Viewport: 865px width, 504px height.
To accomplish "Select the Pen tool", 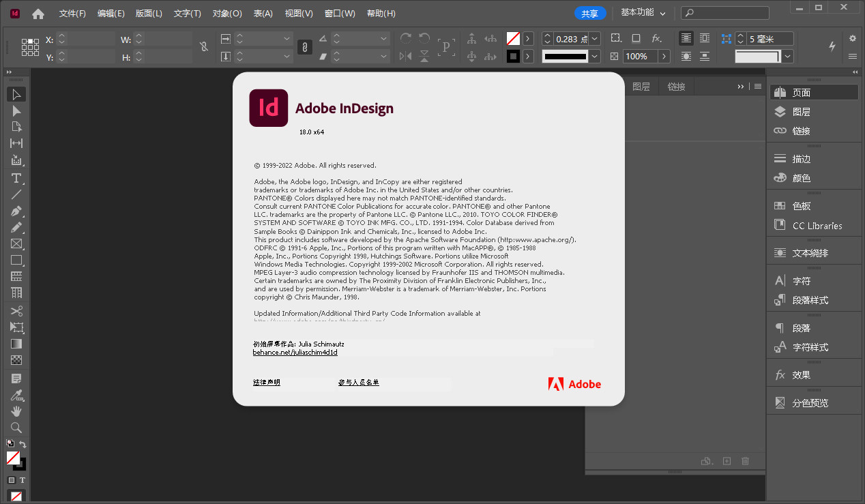I will [16, 211].
